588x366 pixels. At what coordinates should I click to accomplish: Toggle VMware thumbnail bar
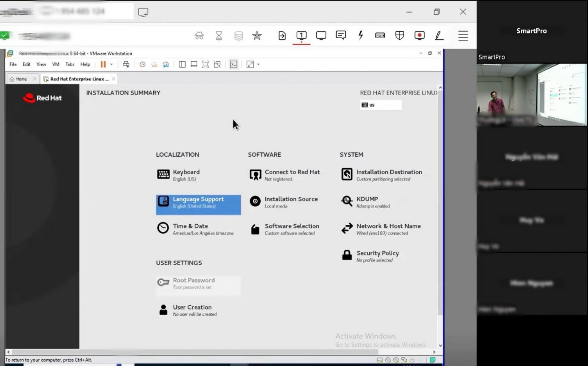[x=194, y=64]
